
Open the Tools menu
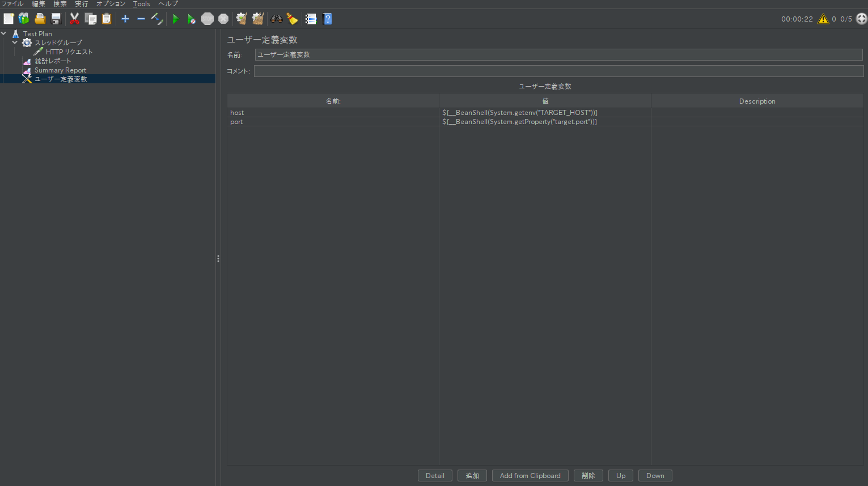142,4
